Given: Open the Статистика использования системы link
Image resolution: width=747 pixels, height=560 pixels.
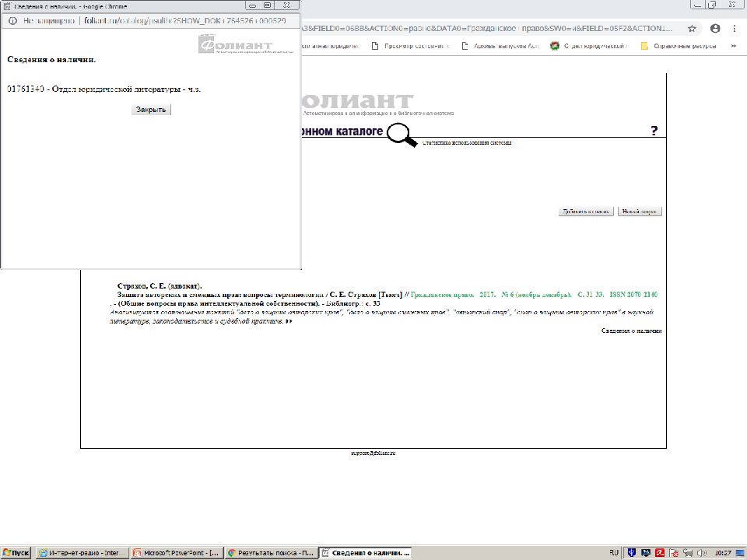Looking at the screenshot, I should click(x=467, y=143).
